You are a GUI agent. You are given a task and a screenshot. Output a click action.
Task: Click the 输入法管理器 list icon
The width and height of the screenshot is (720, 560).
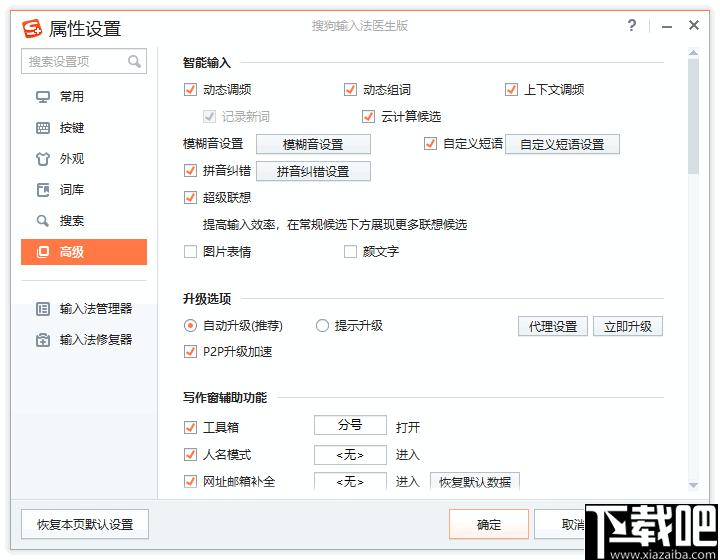(43, 309)
